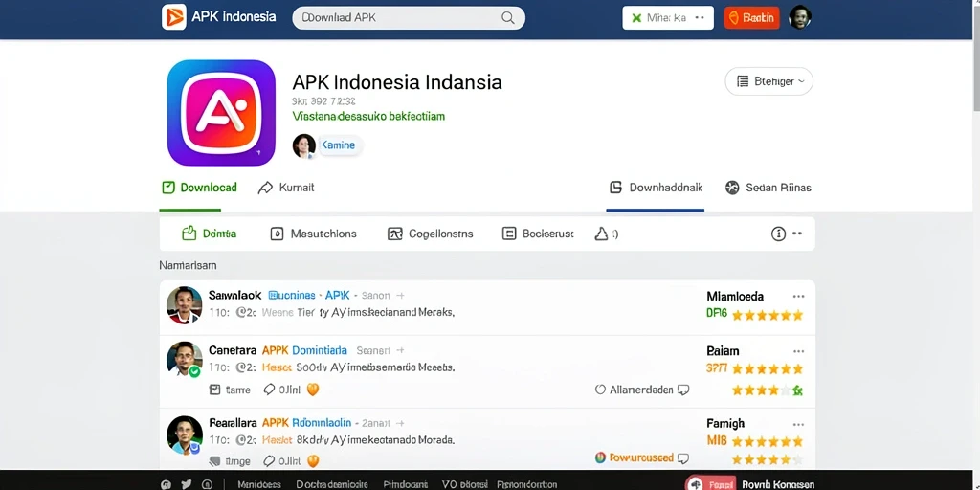Click the plus icon after Sanon

400,296
